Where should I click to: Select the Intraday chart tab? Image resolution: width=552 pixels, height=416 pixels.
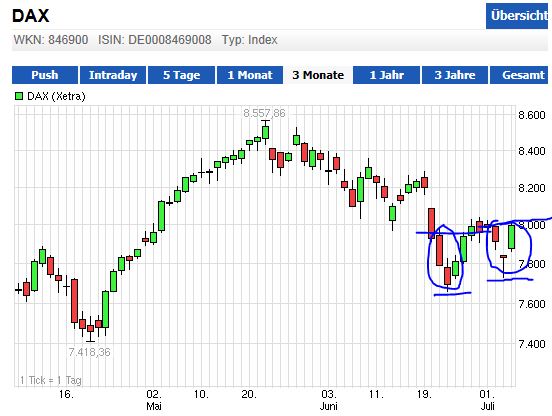[113, 75]
